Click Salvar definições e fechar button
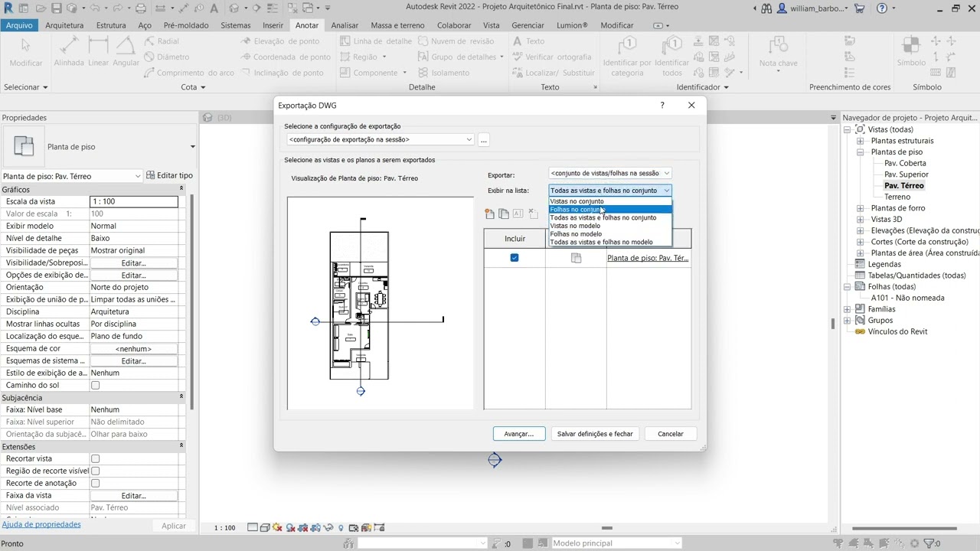 pyautogui.click(x=595, y=434)
